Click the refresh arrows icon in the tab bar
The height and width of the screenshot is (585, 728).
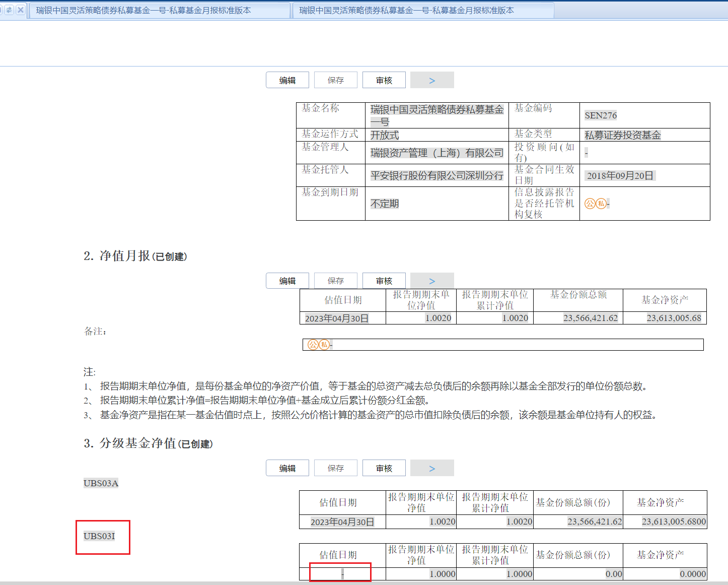click(9, 10)
